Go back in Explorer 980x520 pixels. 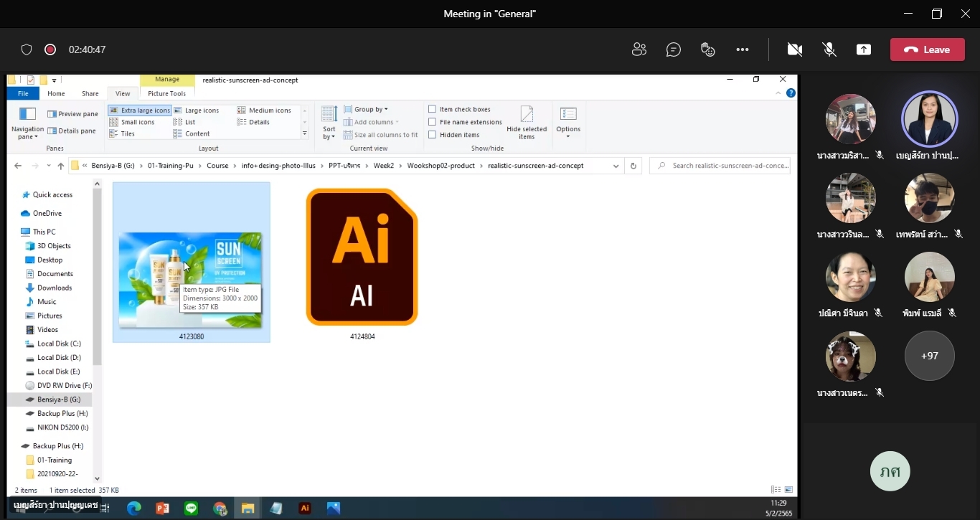18,166
